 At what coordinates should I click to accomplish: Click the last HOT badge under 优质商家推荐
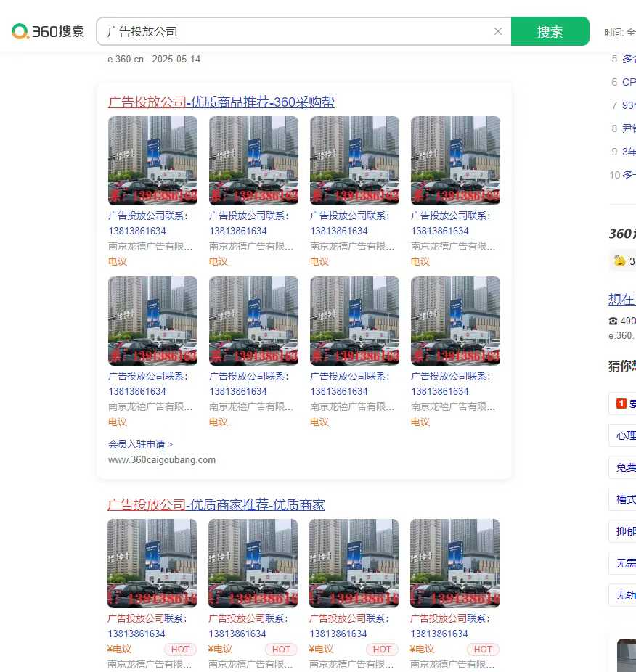click(483, 650)
